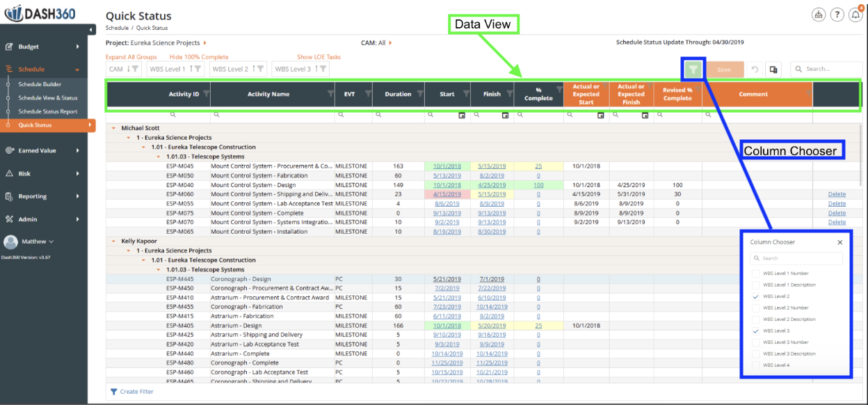Click the green filter funnel button
This screenshot has height=405, width=868.
tap(693, 69)
